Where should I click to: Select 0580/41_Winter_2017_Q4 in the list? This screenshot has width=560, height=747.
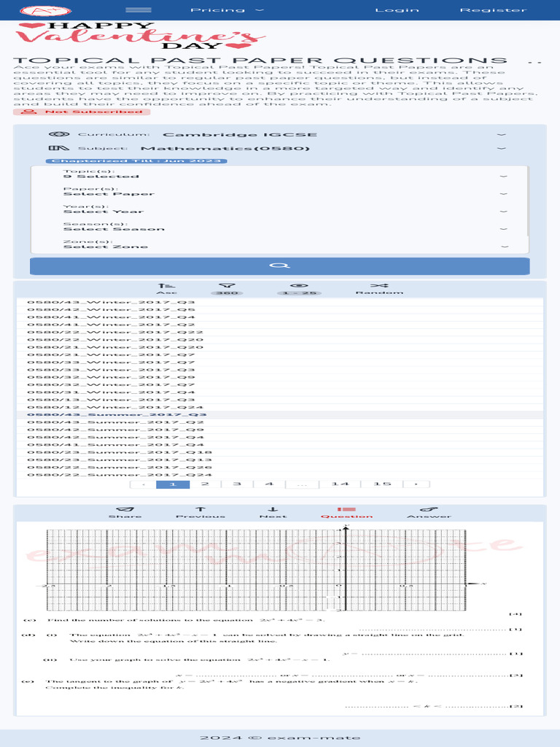pos(280,317)
